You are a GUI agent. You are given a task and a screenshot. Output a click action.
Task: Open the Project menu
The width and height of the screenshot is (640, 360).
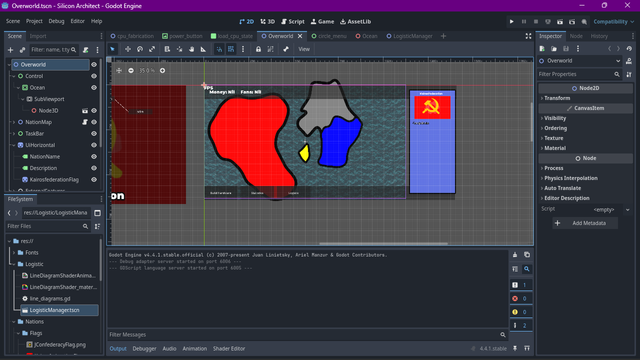click(34, 21)
